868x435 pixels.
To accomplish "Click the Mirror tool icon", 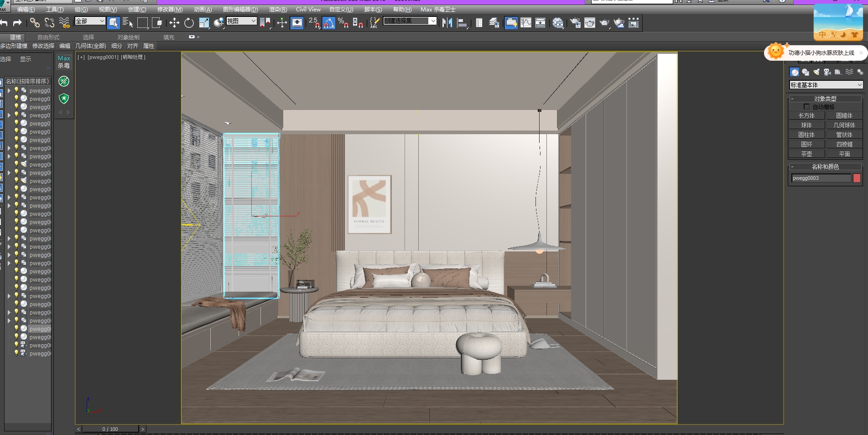I will point(447,23).
